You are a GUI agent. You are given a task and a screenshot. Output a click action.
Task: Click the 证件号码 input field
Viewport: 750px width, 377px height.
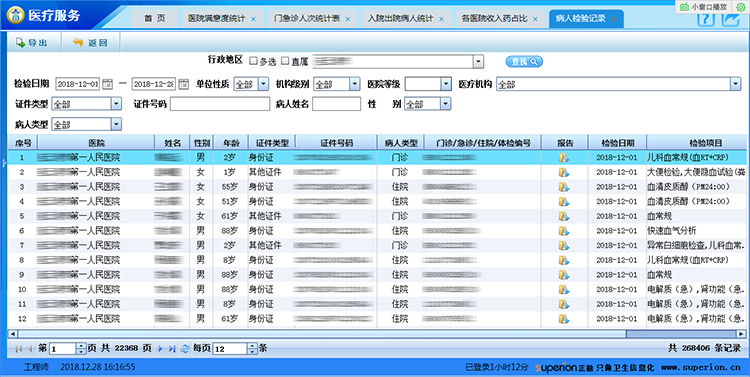pyautogui.click(x=220, y=104)
